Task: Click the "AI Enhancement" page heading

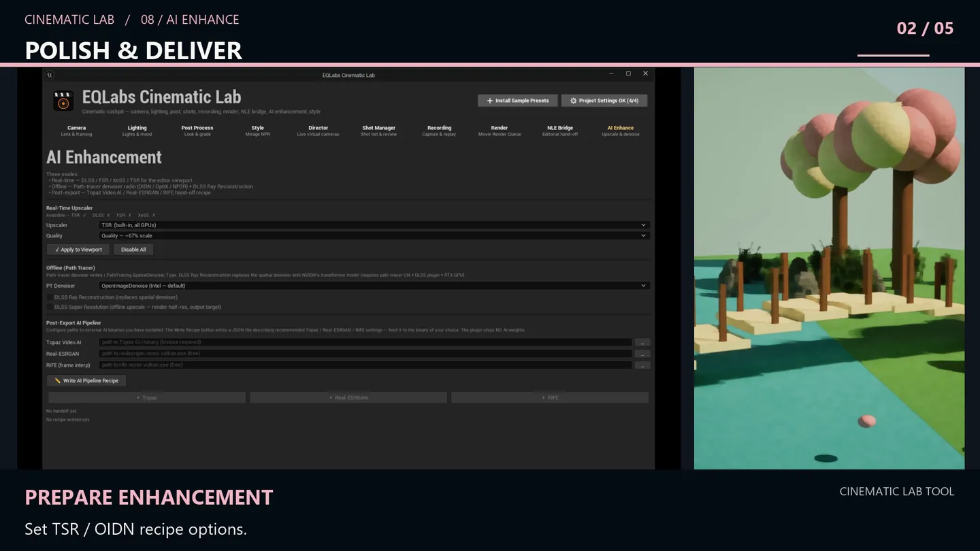Action: (x=104, y=158)
